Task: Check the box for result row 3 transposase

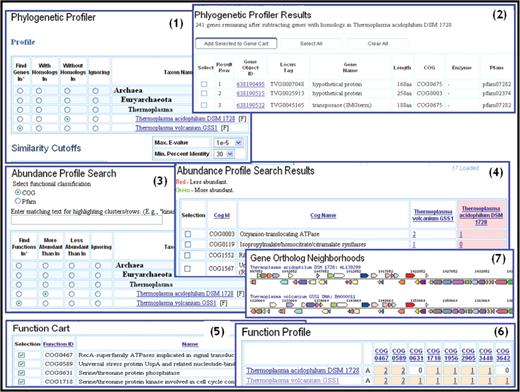Action: pyautogui.click(x=204, y=105)
